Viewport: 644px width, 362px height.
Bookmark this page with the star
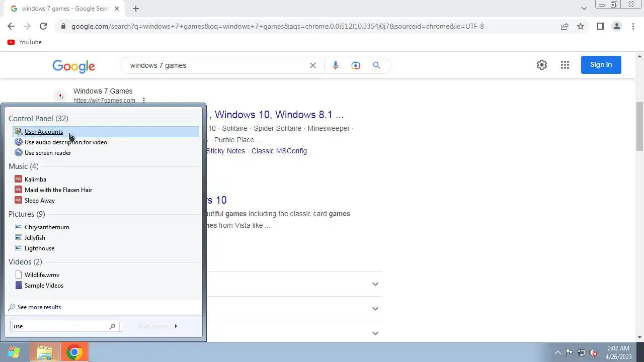point(581,26)
